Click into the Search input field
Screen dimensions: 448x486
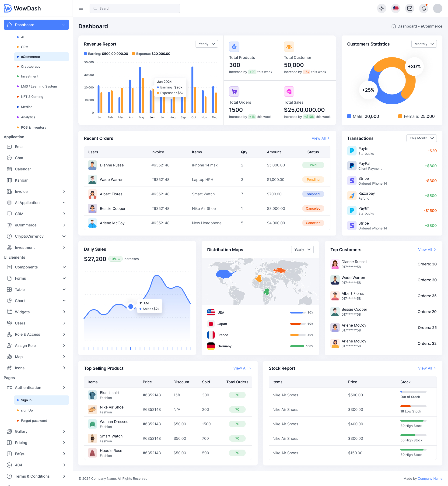coord(135,8)
